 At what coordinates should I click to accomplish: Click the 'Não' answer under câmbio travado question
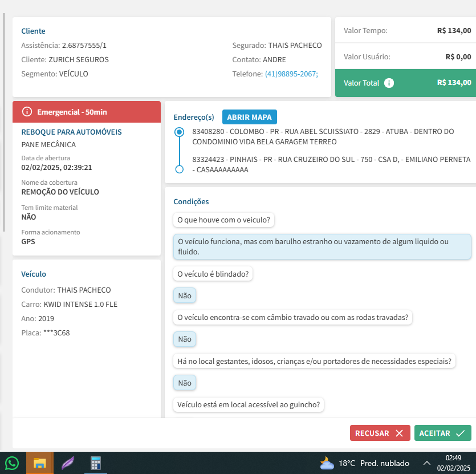click(185, 339)
